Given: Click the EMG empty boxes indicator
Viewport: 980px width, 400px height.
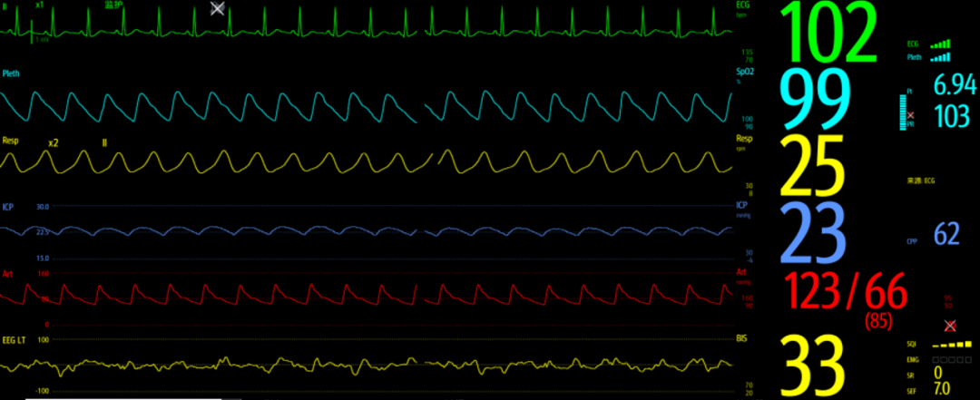Looking at the screenshot, I should [x=952, y=360].
